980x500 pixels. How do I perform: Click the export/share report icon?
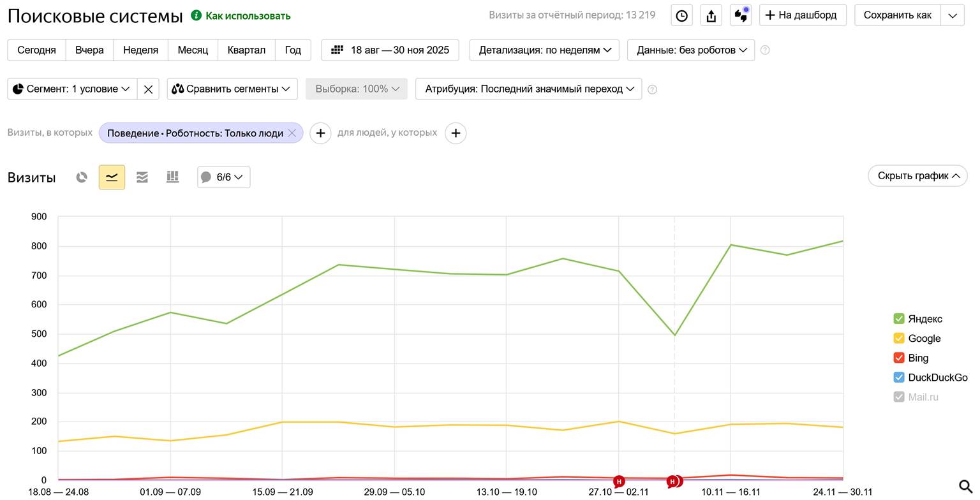click(711, 15)
